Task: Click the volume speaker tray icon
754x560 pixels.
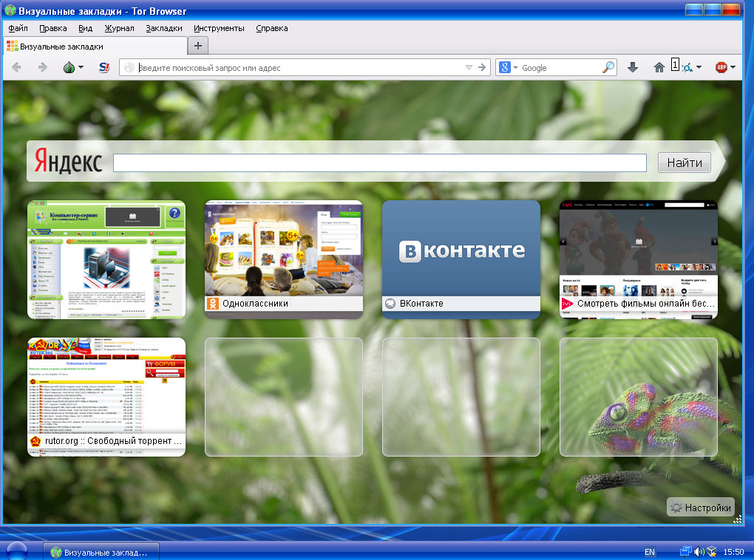Action: pyautogui.click(x=699, y=552)
